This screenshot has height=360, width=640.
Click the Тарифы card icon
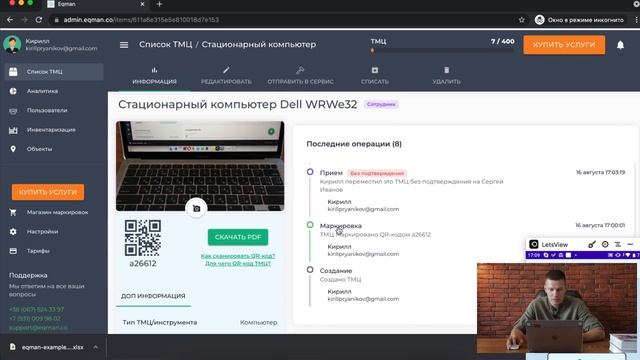[13, 251]
